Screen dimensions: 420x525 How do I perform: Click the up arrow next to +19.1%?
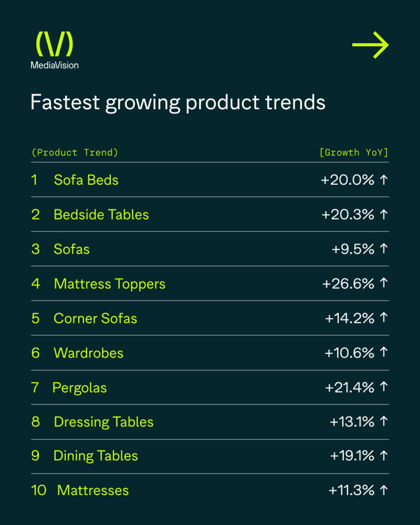click(x=384, y=455)
